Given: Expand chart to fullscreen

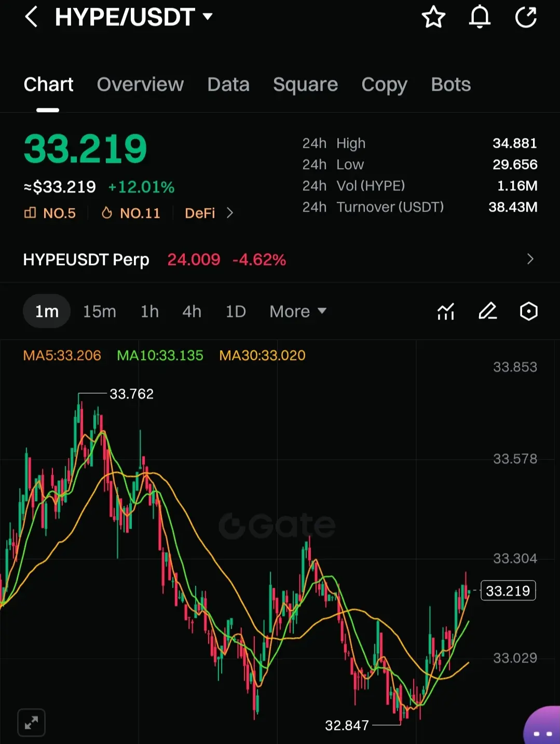Looking at the screenshot, I should pos(31,722).
